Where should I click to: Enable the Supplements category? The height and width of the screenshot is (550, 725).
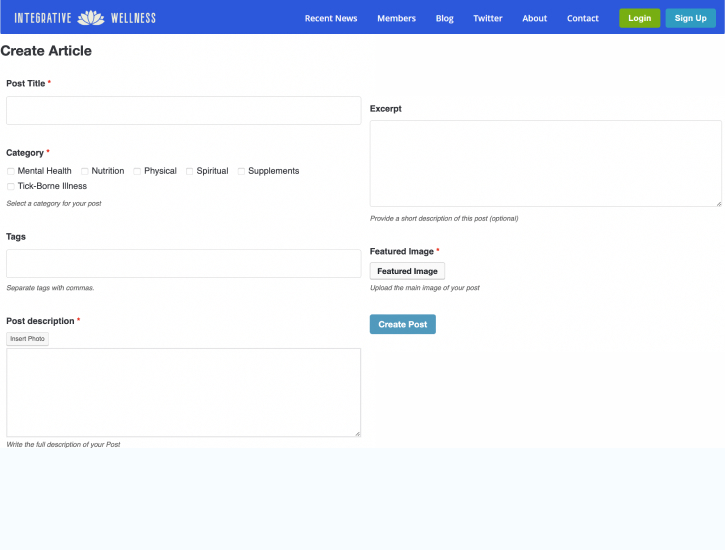[241, 171]
